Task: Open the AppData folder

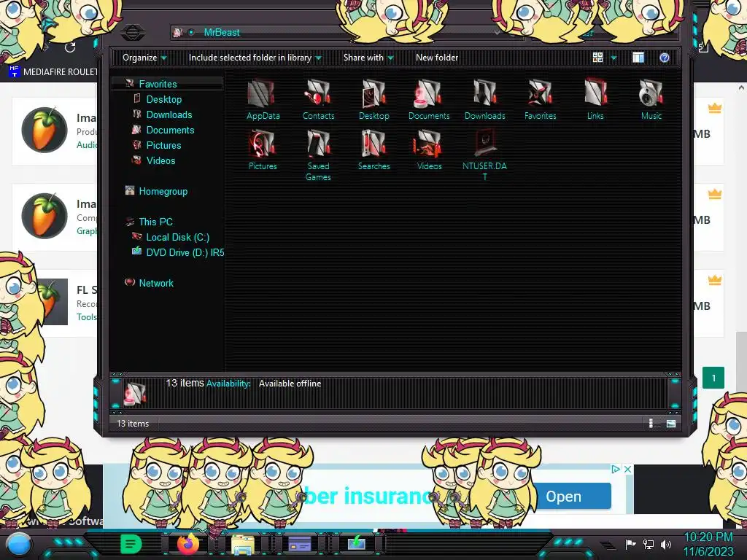Action: [x=263, y=99]
